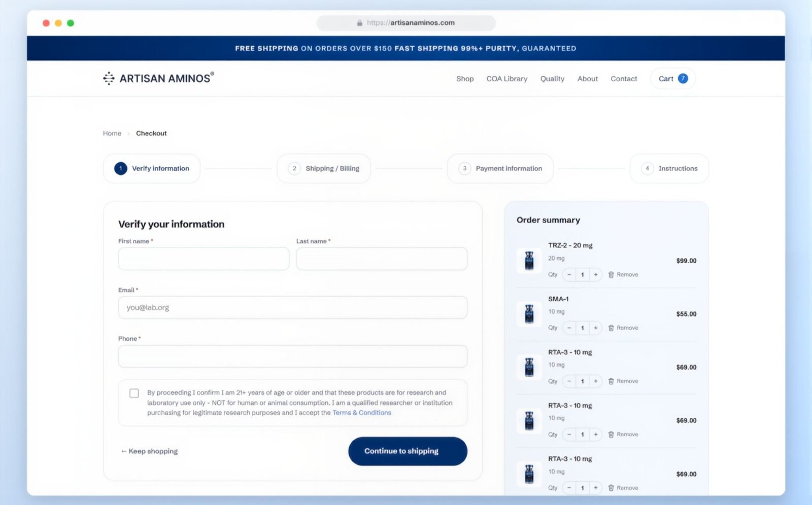
Task: Click the Email input field
Action: 293,307
